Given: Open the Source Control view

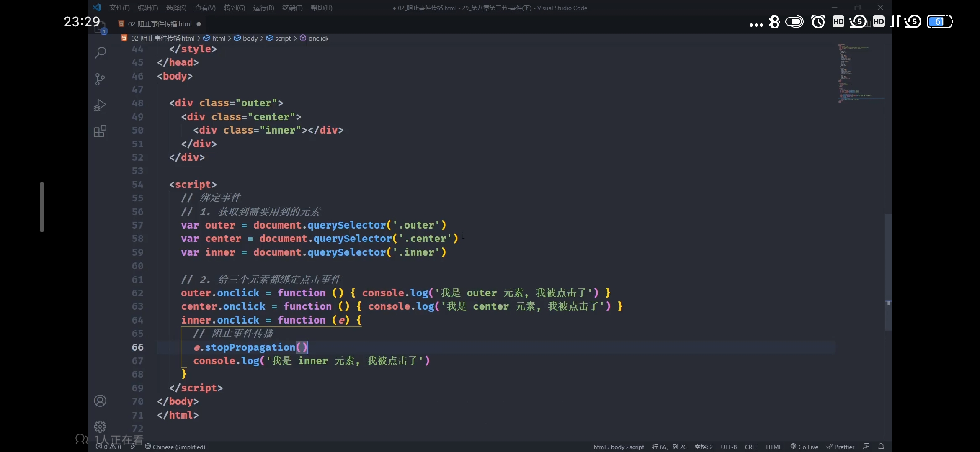Looking at the screenshot, I should (100, 79).
